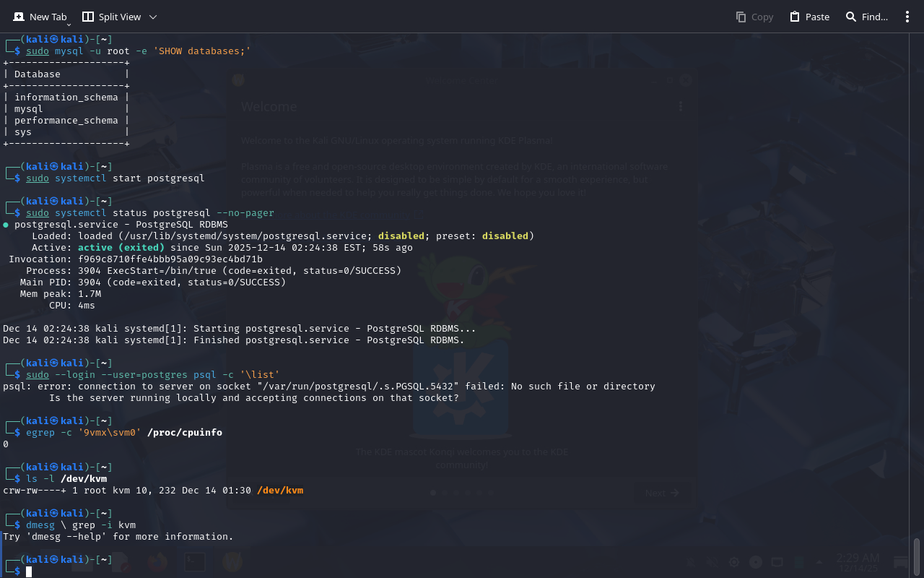Expand the New Tab dropdown arrow

click(x=69, y=24)
